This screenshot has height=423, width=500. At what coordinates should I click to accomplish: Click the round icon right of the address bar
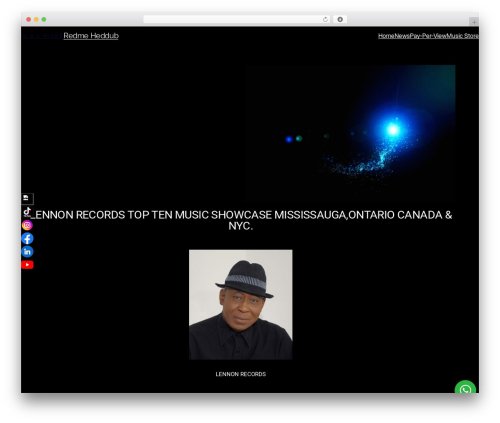point(340,20)
